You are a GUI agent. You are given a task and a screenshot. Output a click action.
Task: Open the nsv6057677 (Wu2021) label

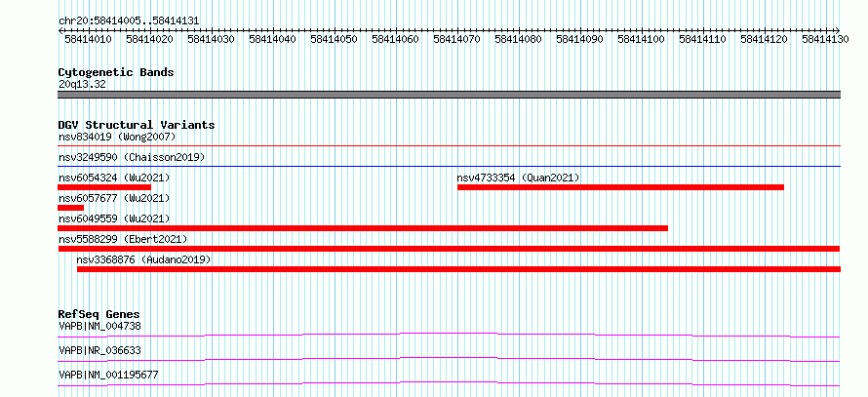(x=114, y=198)
